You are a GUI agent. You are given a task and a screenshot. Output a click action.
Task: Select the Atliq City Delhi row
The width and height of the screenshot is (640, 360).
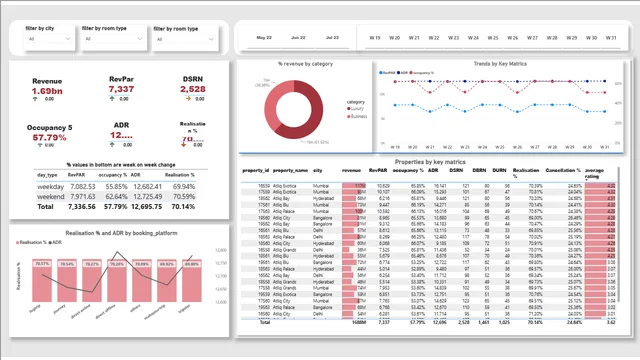click(429, 314)
